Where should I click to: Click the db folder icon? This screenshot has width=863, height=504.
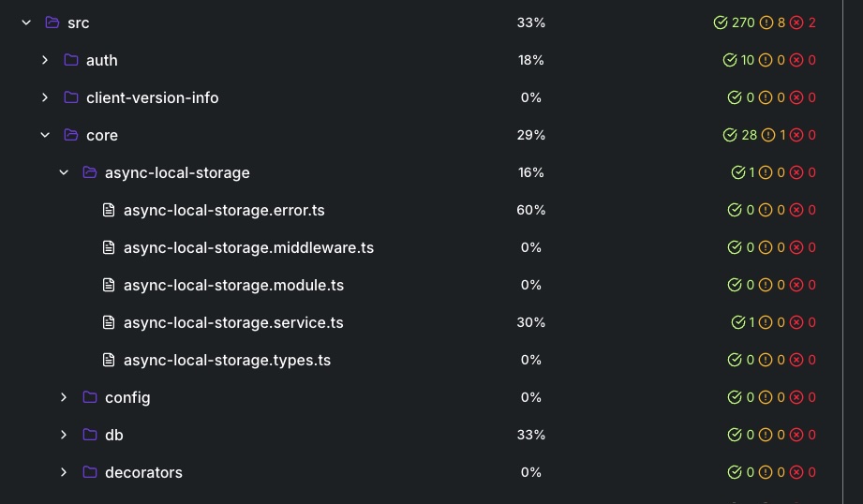click(90, 435)
